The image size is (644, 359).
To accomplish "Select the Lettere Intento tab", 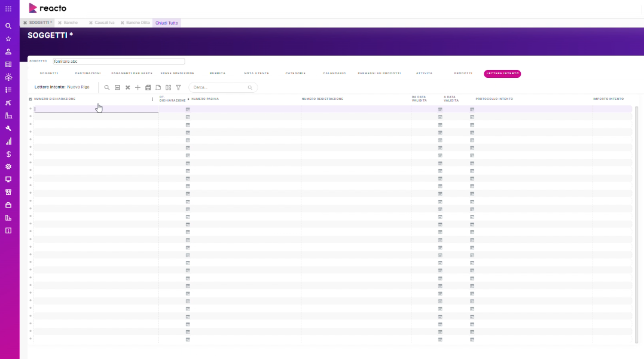I will click(x=502, y=74).
